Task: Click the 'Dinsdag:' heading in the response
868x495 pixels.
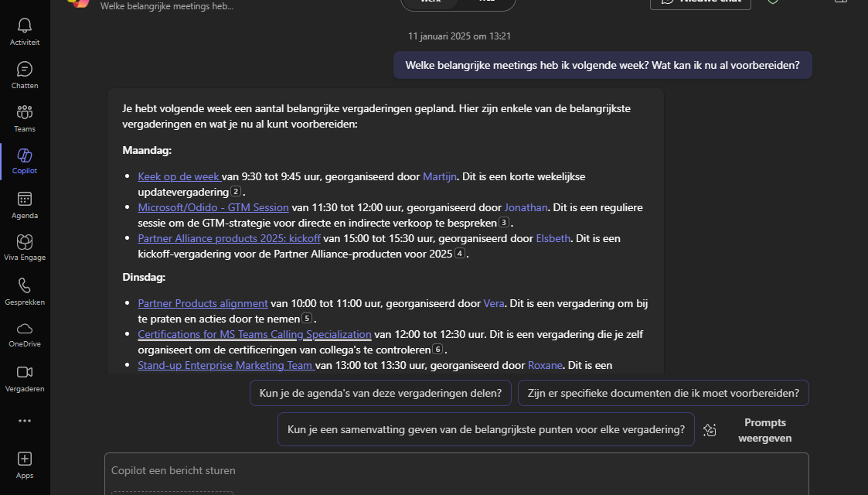Action: pos(144,278)
